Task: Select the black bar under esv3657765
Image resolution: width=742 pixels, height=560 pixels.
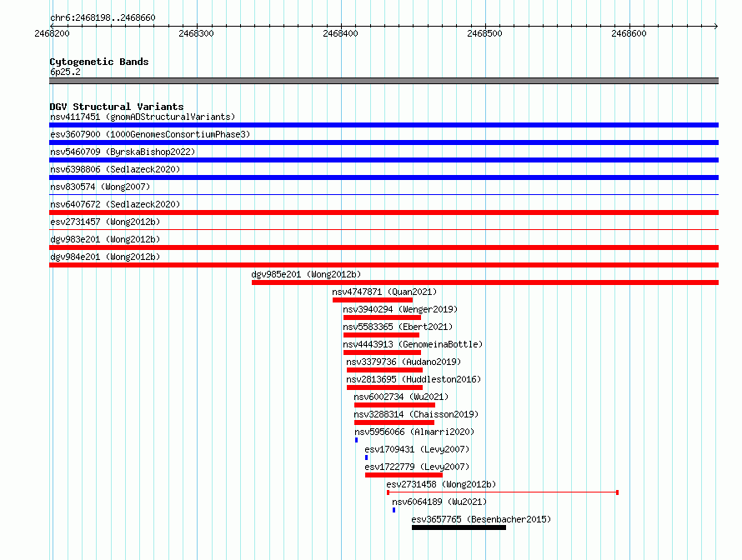Action: [x=459, y=527]
